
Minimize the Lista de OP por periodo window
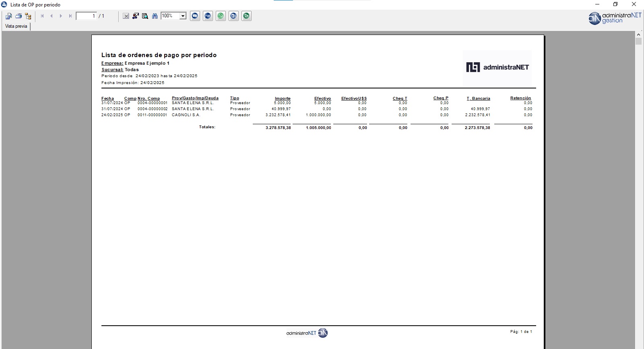tap(597, 4)
